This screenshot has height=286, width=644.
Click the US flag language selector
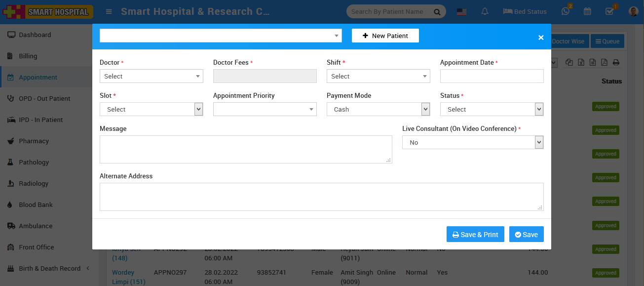(461, 12)
